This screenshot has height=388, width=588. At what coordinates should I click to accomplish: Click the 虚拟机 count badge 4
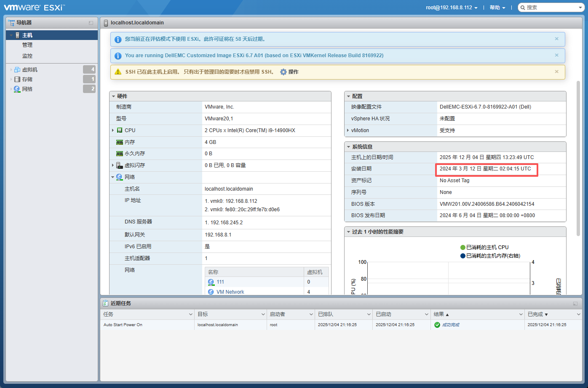[x=89, y=69]
